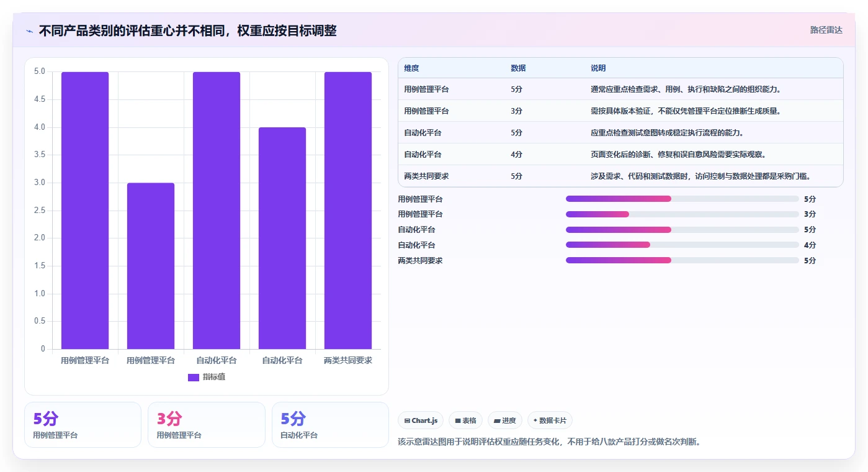The width and height of the screenshot is (868, 472).
Task: Click the 路径雷达 label in the header
Action: point(826,30)
